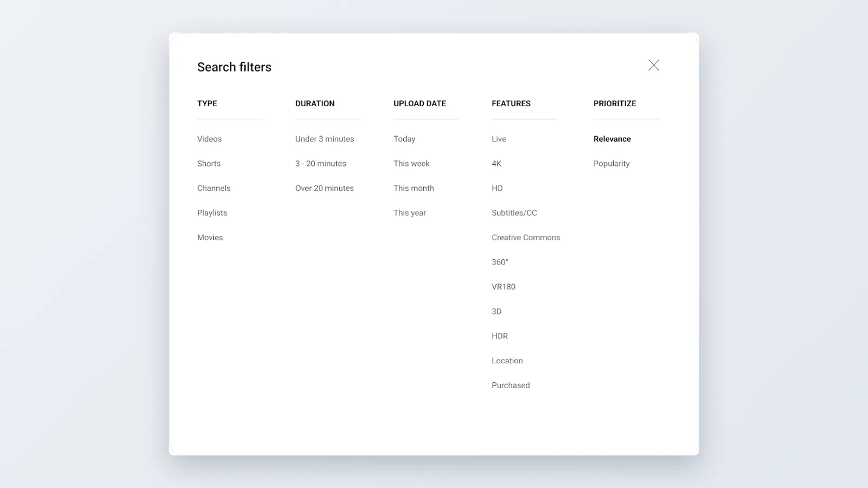Select the VR180 feature filter

(x=503, y=287)
